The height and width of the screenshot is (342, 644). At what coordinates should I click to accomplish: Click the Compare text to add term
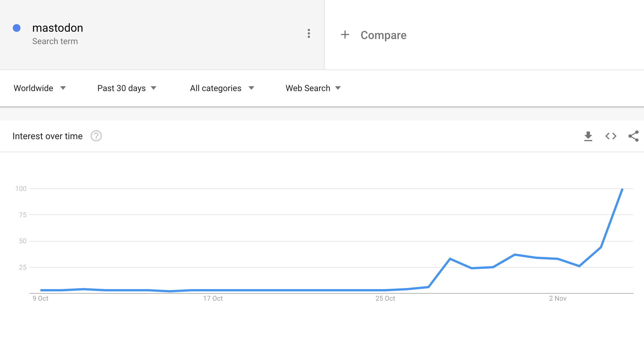point(383,35)
